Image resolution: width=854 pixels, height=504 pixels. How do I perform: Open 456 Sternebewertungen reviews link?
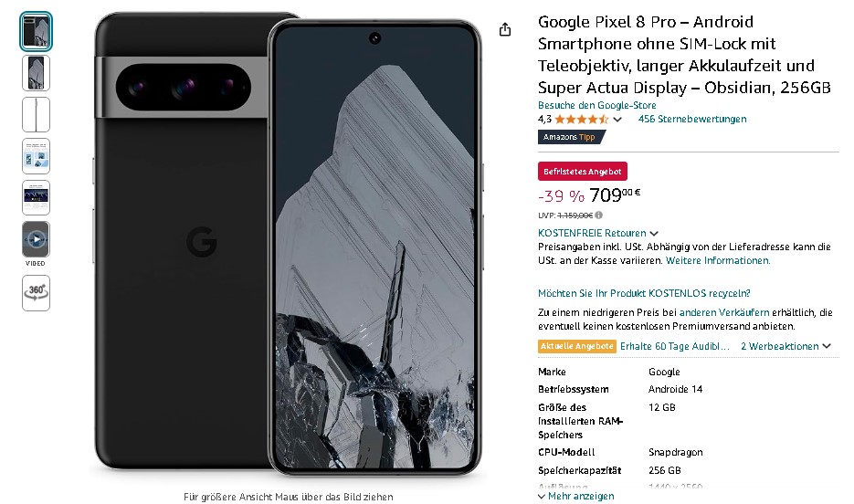click(x=692, y=119)
